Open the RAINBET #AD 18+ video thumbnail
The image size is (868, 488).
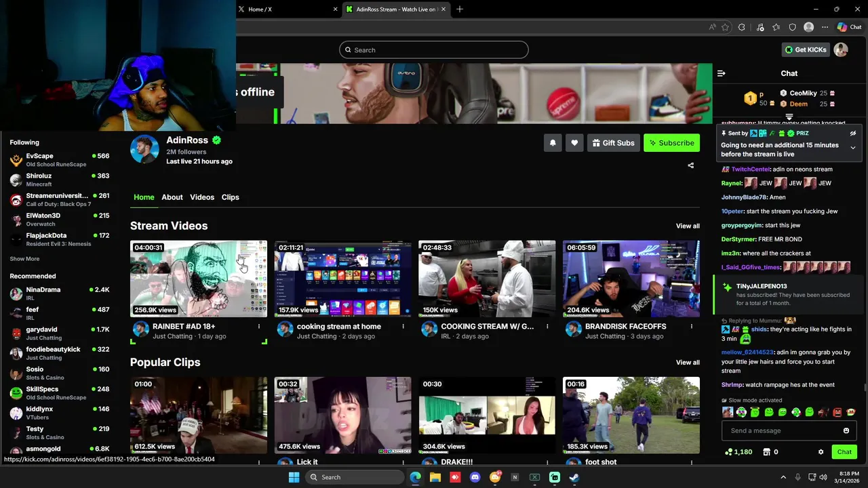(x=199, y=279)
